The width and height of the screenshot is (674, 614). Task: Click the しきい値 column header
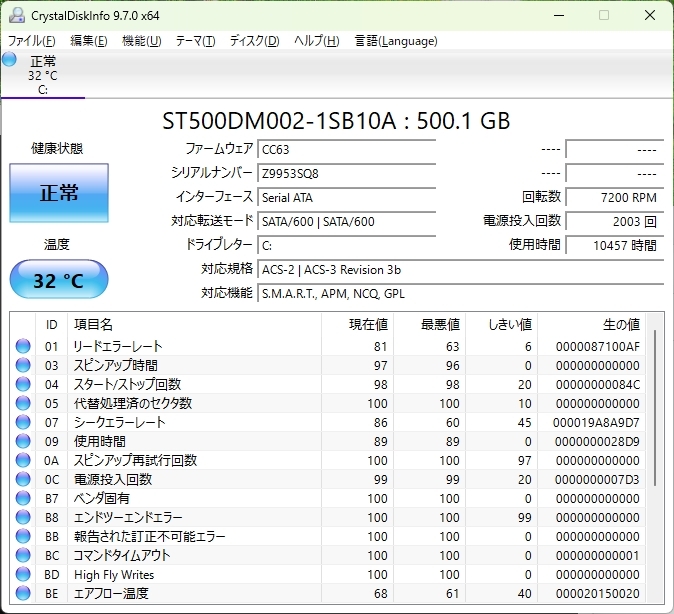[x=502, y=324]
